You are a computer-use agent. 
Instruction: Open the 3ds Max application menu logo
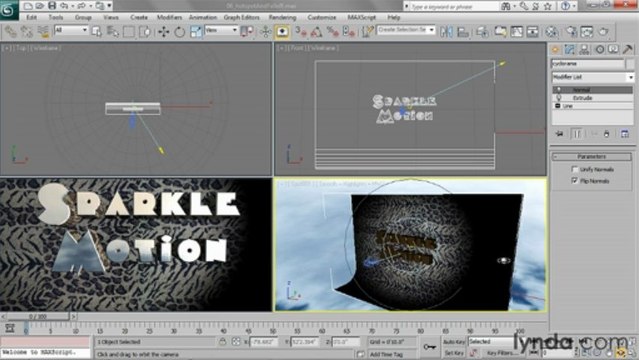click(9, 9)
